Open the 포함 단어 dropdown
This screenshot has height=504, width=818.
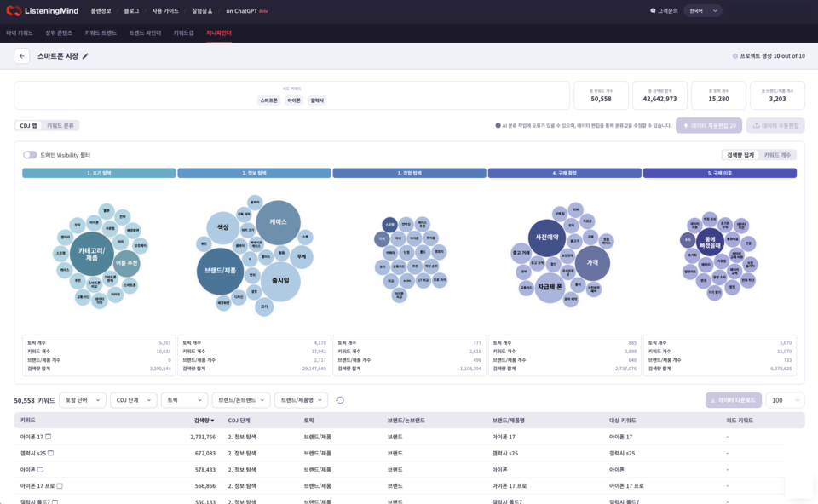click(83, 400)
